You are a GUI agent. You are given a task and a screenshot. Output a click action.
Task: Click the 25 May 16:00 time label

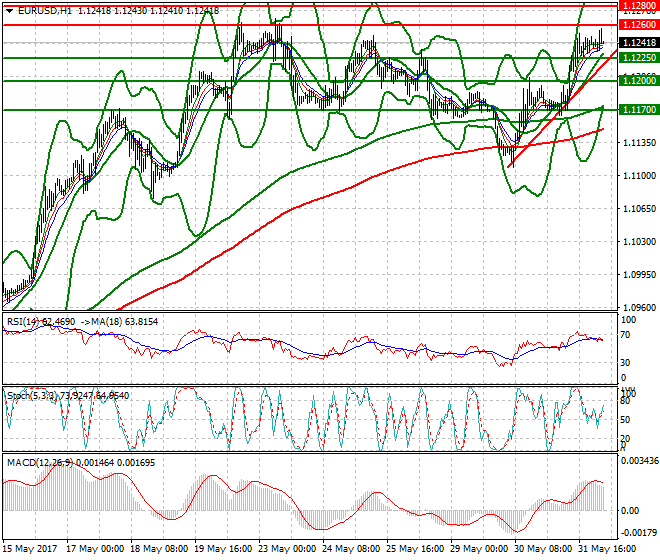point(415,549)
